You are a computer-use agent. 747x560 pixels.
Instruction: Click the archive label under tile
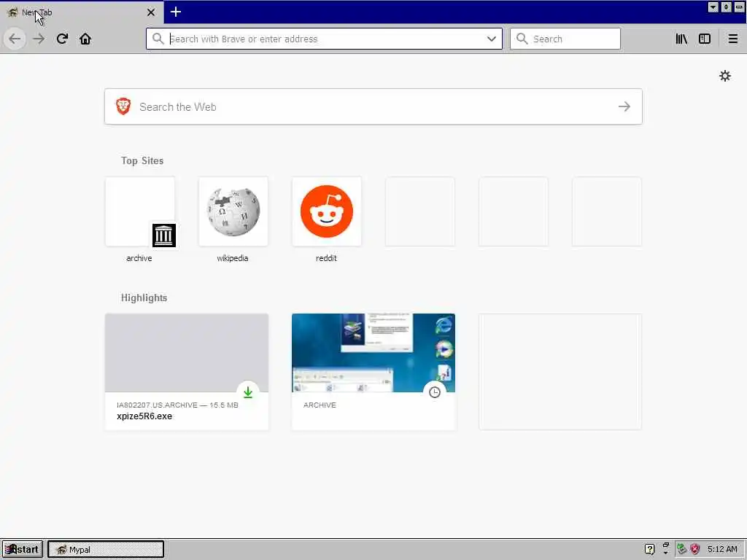(139, 258)
